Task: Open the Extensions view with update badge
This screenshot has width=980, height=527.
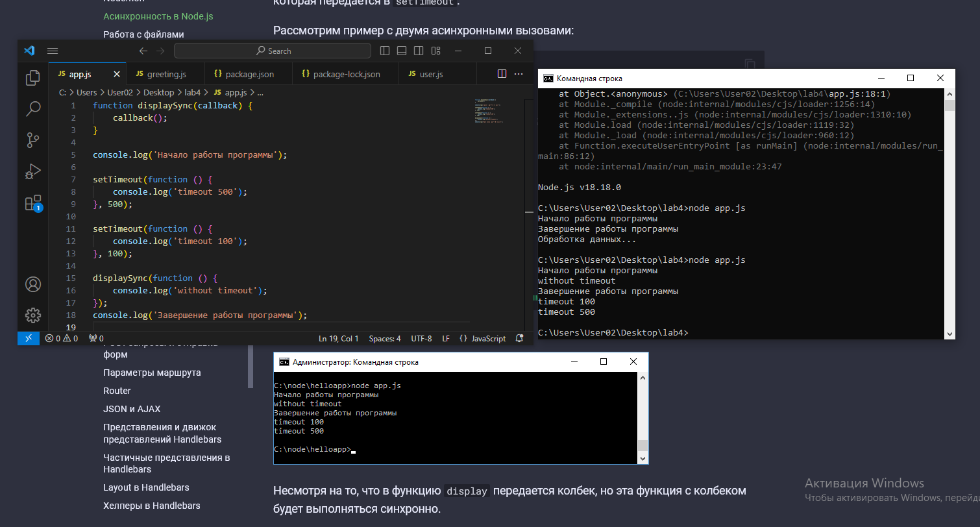Action: point(32,203)
